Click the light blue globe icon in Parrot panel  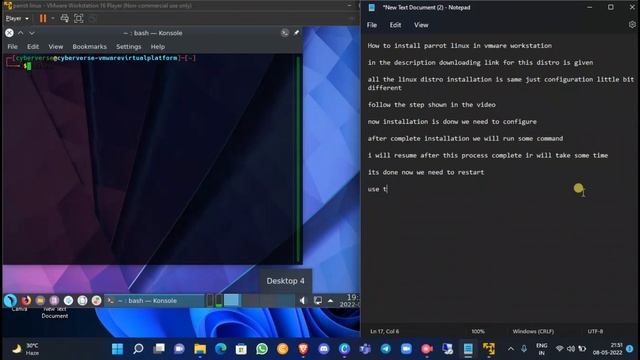click(x=68, y=301)
